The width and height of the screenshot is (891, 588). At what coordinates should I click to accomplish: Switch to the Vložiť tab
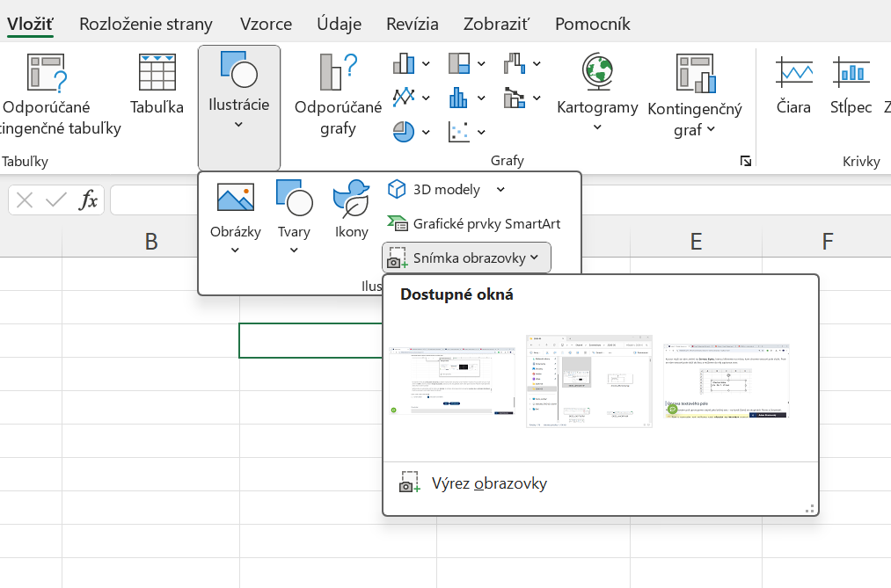point(30,24)
